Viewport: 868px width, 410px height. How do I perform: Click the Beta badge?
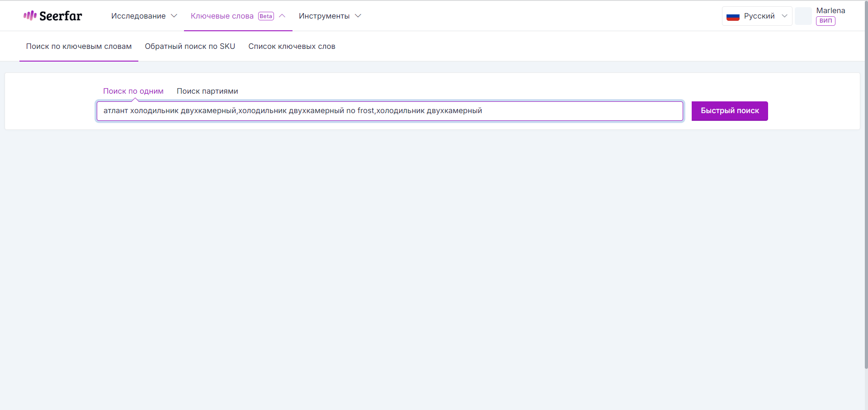click(x=266, y=16)
